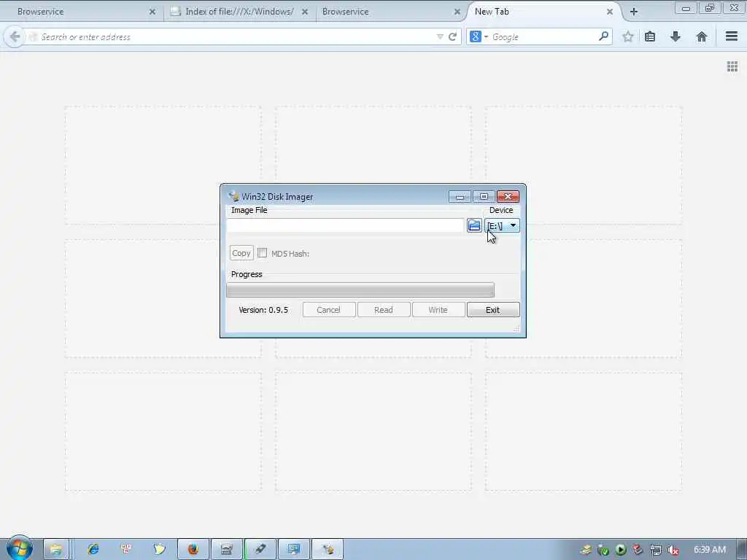Enable the MD5 Hash checkbox
Image resolution: width=747 pixels, height=560 pixels.
coord(262,253)
